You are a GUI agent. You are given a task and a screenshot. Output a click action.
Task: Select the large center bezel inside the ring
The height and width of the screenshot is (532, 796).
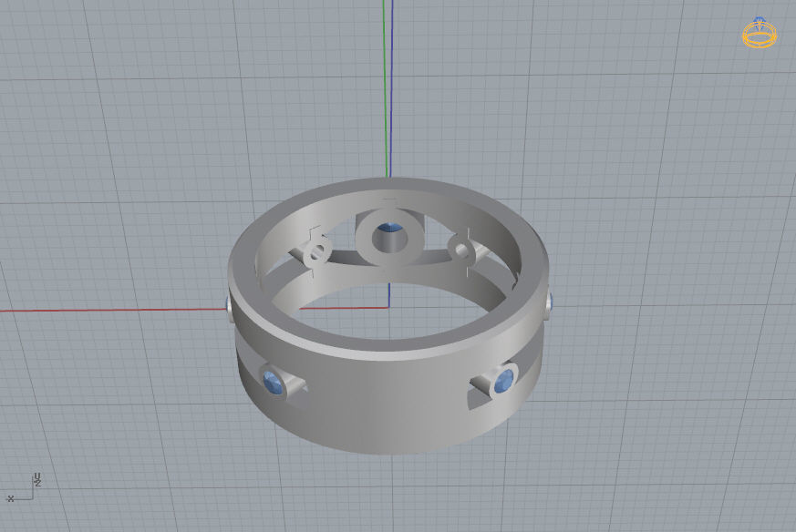(x=389, y=238)
